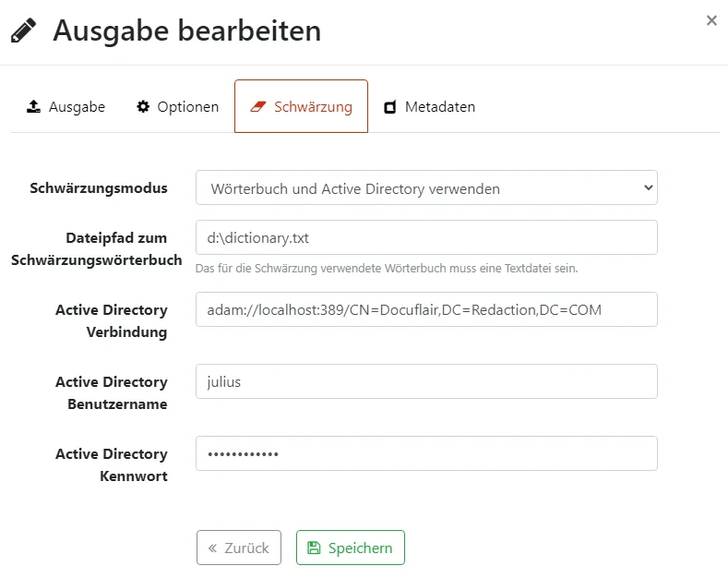Focus the Dateipfad zum Schwärzungswörterbuch field
Image resolution: width=728 pixels, height=578 pixels.
pos(426,237)
